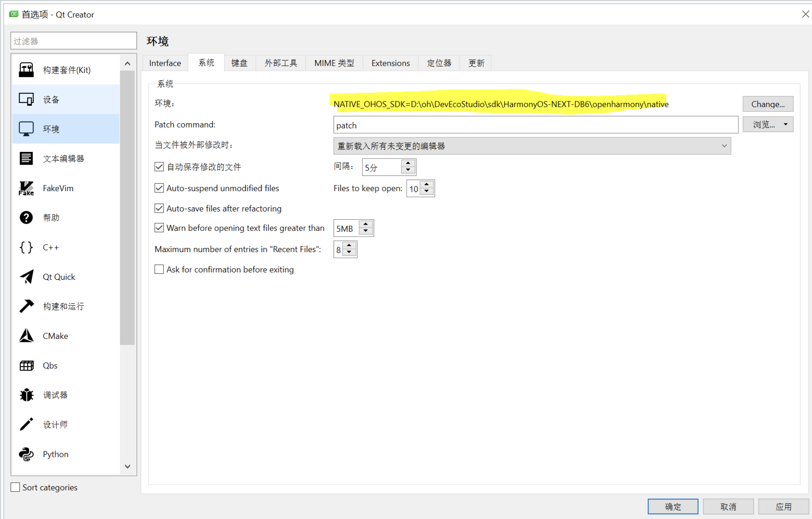
Task: Open the Help question-mark icon (帮助)
Action: coord(26,218)
